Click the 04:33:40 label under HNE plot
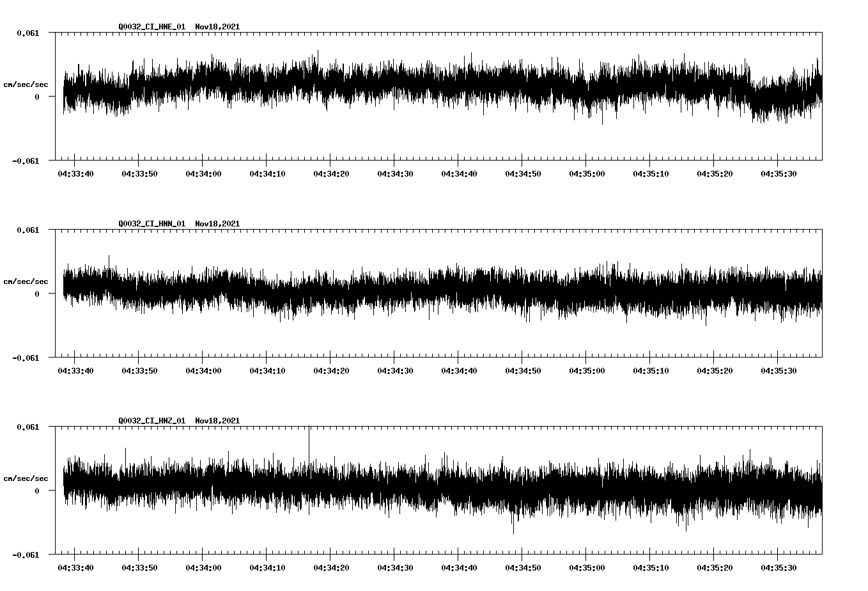 tap(75, 173)
